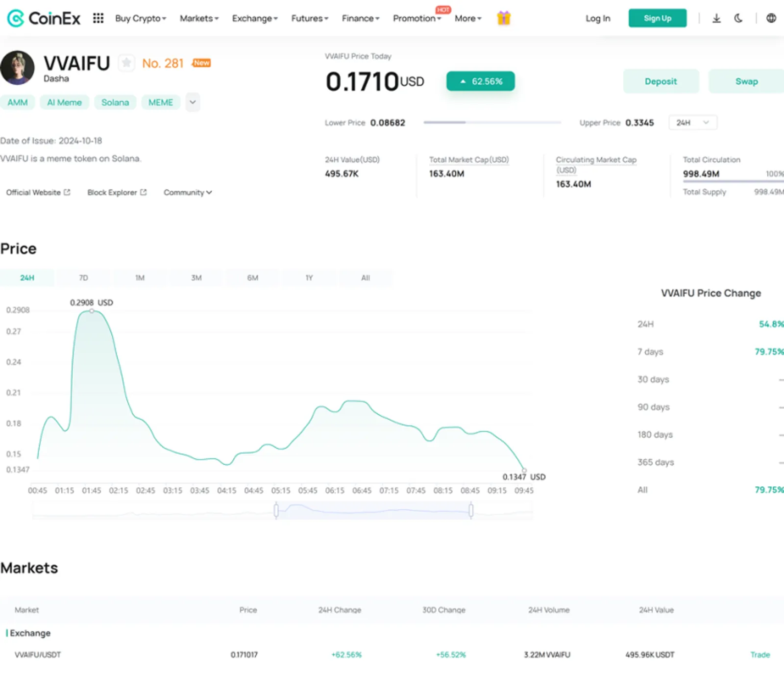Screen dimensions: 784x677
Task: Click the 24H Value column header
Action: pos(656,610)
